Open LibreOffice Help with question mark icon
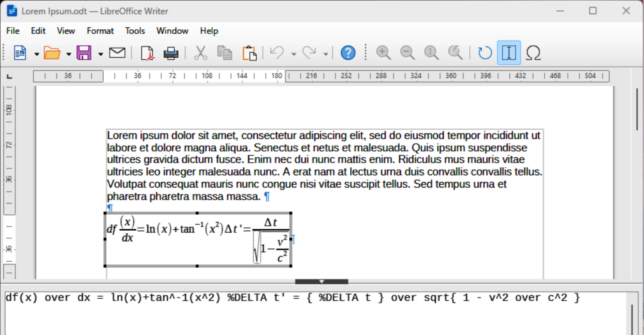644x335 pixels. click(348, 53)
